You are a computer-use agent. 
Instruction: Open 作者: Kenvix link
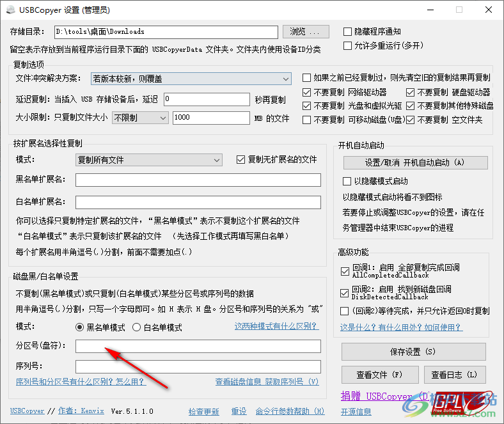[x=81, y=411]
